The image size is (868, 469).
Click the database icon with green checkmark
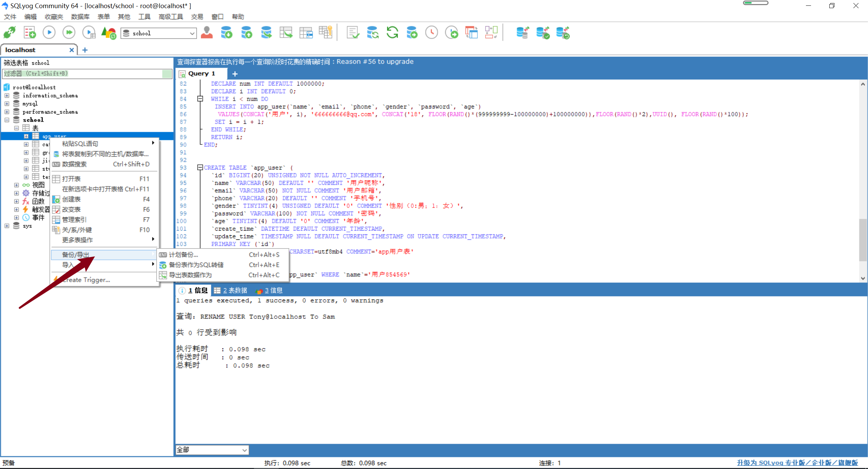pyautogui.click(x=542, y=33)
